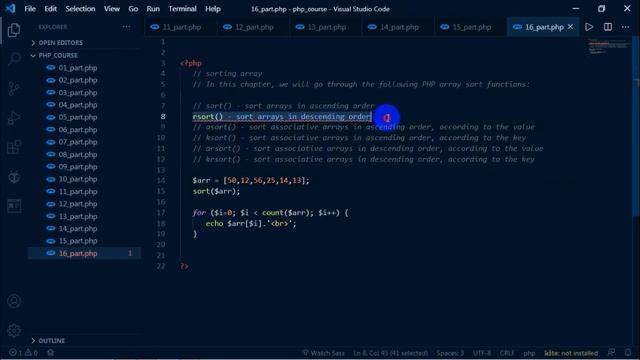Click the Run file play button

[589, 27]
